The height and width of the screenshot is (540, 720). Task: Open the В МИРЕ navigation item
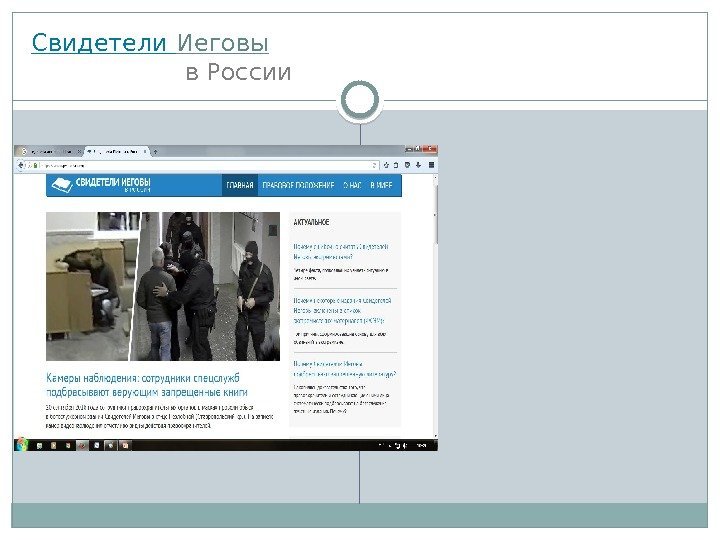tap(381, 185)
